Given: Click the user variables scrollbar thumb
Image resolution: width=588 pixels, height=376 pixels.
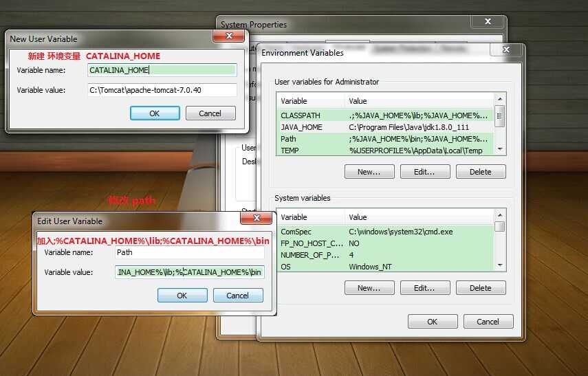Looking at the screenshot, I should (500, 116).
